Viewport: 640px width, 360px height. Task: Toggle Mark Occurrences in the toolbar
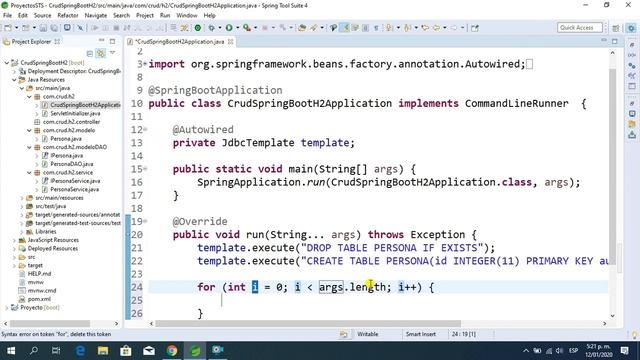coord(345,28)
